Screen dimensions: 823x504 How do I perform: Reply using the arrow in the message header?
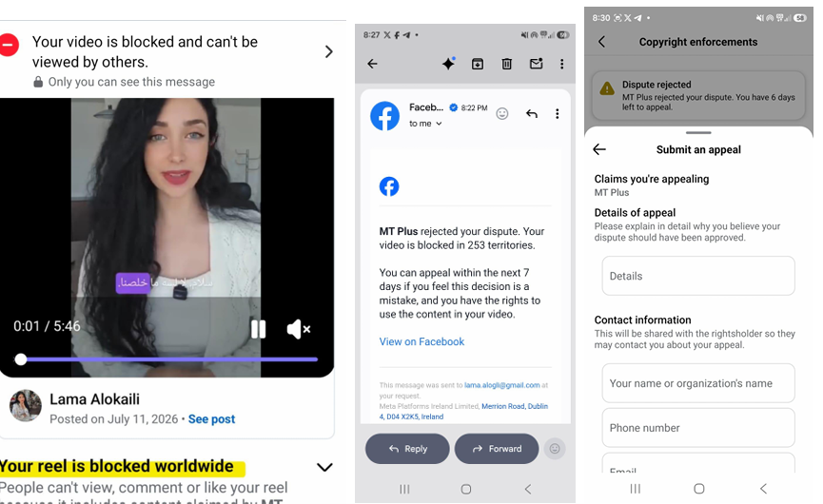point(532,113)
